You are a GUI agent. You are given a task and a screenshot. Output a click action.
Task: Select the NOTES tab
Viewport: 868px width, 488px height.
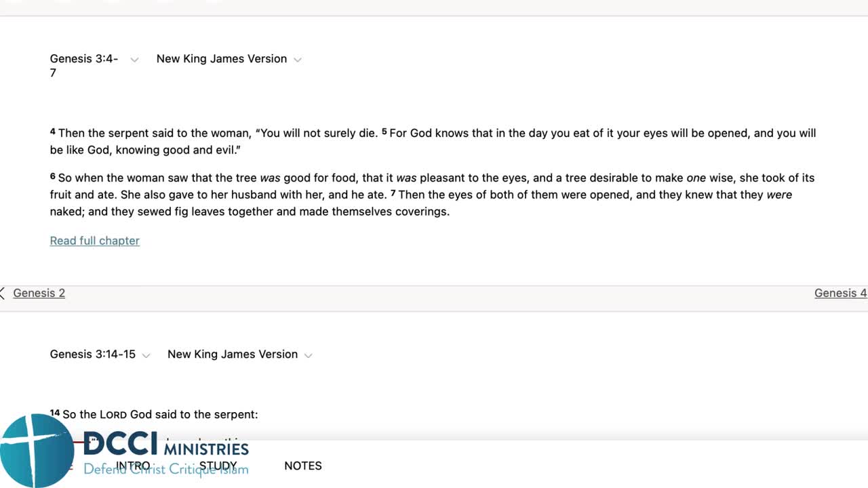tap(302, 466)
